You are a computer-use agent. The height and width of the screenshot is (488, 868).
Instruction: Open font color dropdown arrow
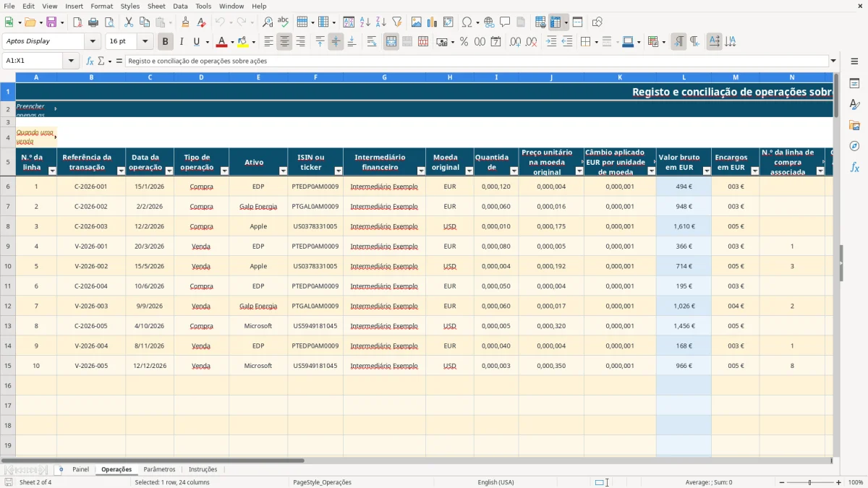pos(231,42)
